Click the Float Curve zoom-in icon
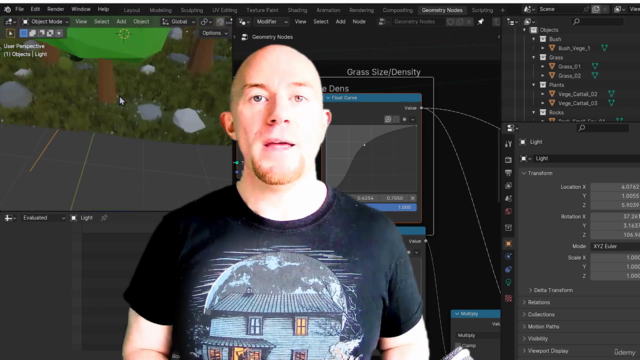This screenshot has height=360, width=640. 388,119
